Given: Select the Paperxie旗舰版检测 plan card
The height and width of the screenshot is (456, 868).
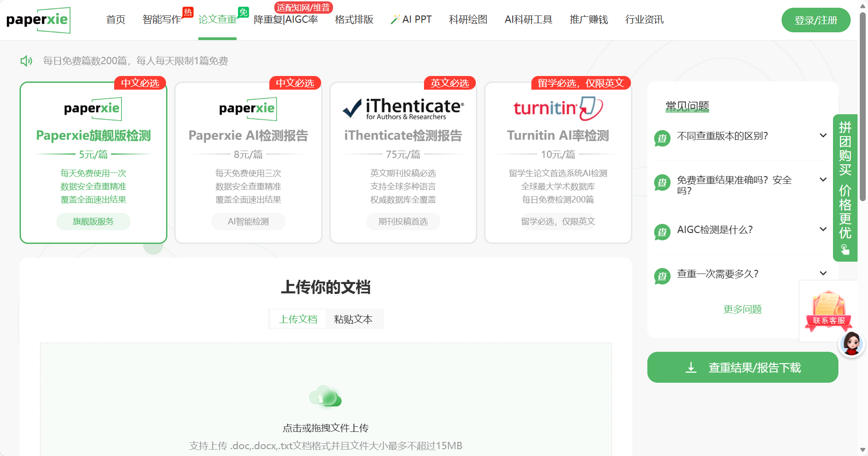Looking at the screenshot, I should click(93, 162).
